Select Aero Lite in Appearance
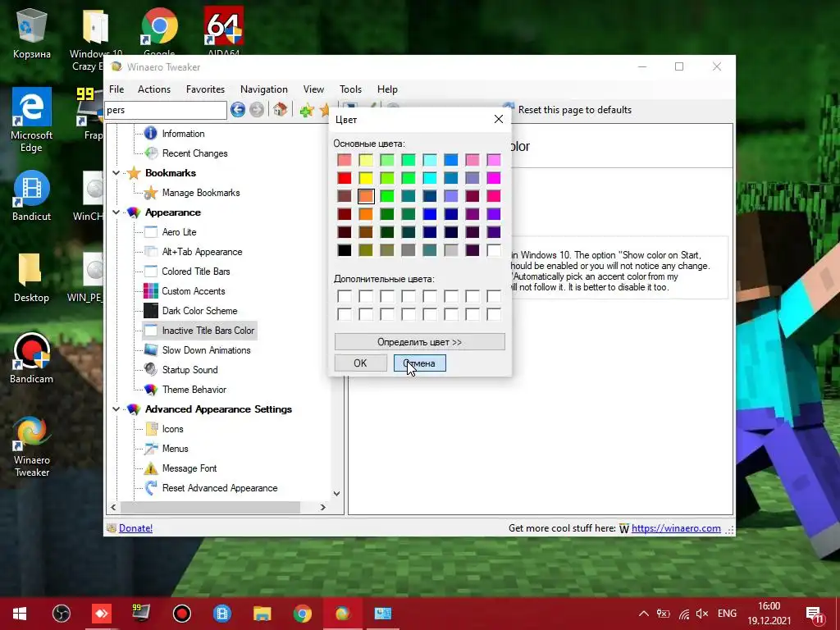Viewport: 840px width, 630px height. 179,232
